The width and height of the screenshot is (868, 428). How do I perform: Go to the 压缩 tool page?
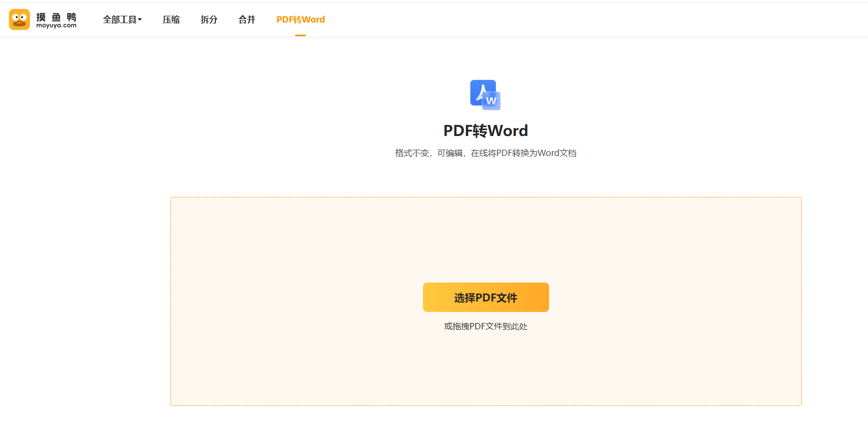click(x=171, y=19)
